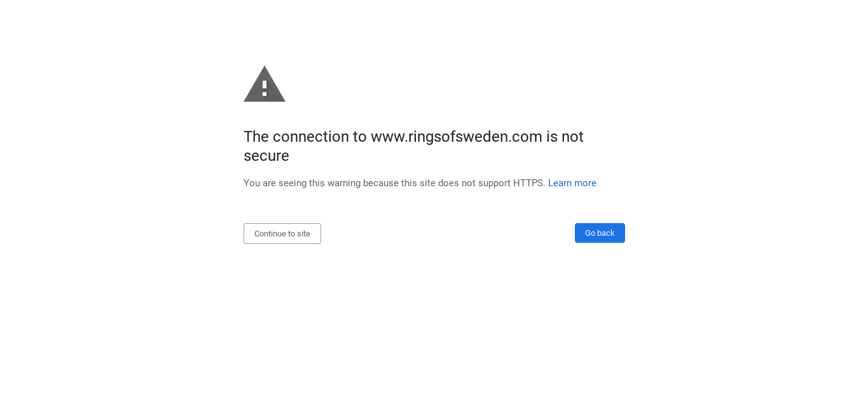The image size is (868, 410).
Task: Click the HTTPS warning explanation sentence
Action: (x=394, y=183)
